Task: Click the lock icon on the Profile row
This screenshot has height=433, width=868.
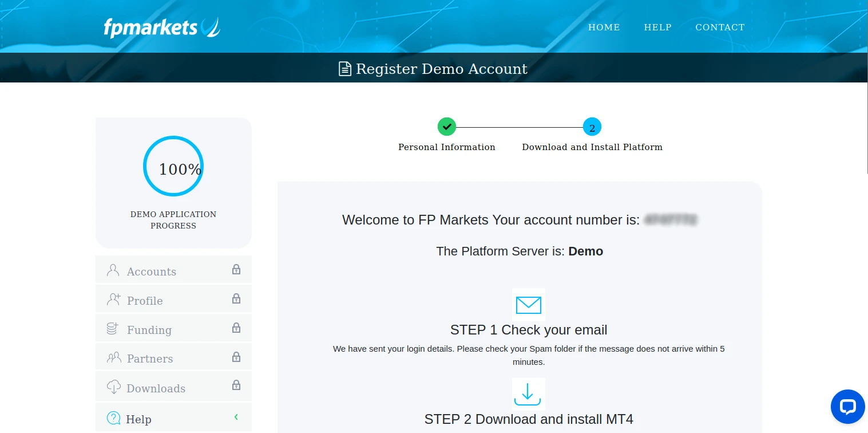Action: tap(236, 298)
